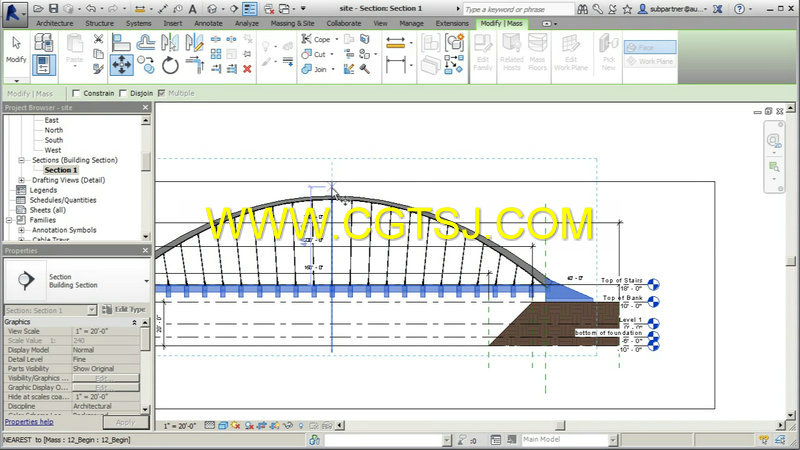This screenshot has height=450, width=800.
Task: Click the Trim/Extend to Corner icon
Action: tap(194, 65)
